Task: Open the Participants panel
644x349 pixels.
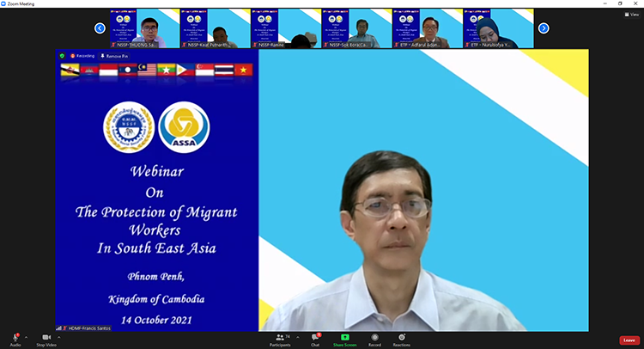Action: click(281, 340)
